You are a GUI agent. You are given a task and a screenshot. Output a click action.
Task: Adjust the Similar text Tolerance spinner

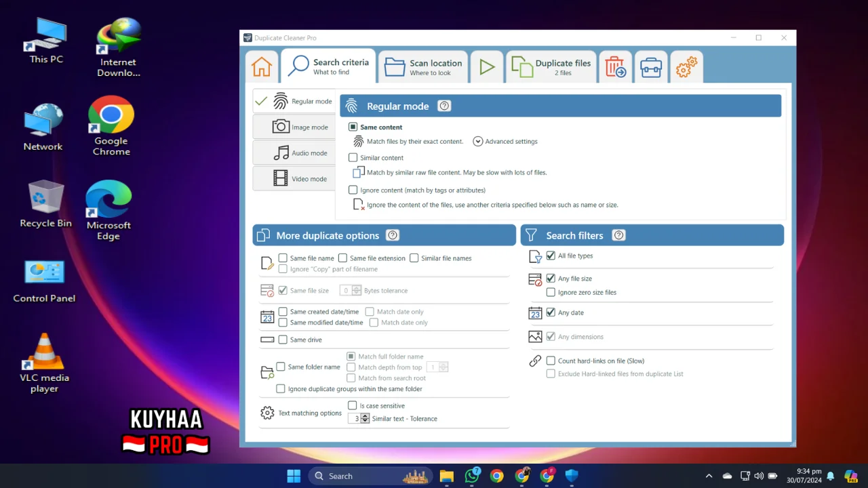pos(366,419)
